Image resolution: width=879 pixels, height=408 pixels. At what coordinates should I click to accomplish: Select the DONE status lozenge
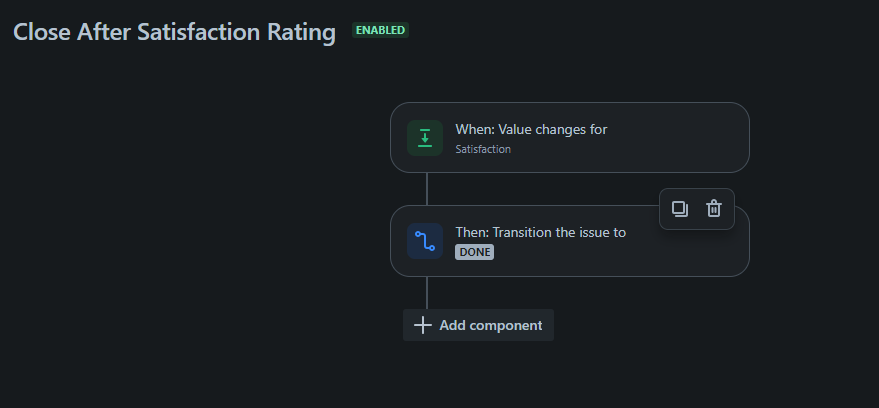click(474, 252)
